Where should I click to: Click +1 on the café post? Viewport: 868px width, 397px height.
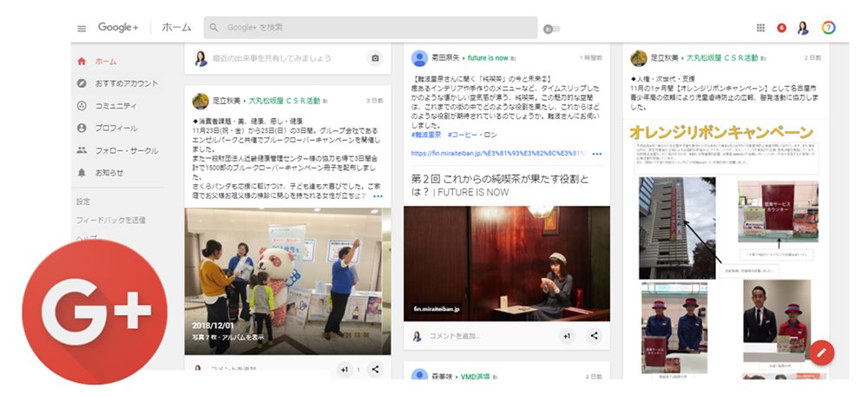coord(567,335)
